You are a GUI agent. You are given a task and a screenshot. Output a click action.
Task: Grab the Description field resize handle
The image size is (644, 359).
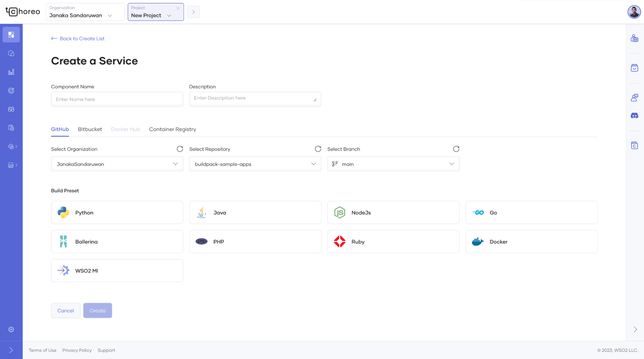click(x=315, y=100)
